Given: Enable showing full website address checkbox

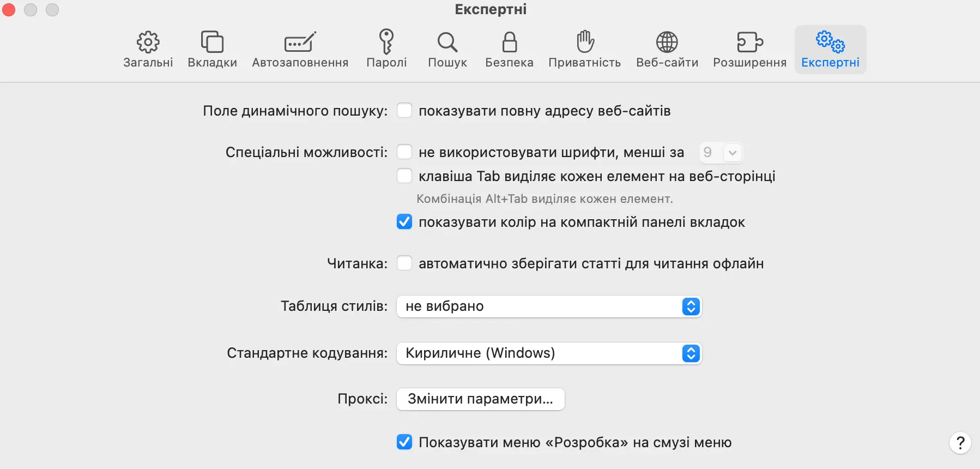Looking at the screenshot, I should pos(404,111).
